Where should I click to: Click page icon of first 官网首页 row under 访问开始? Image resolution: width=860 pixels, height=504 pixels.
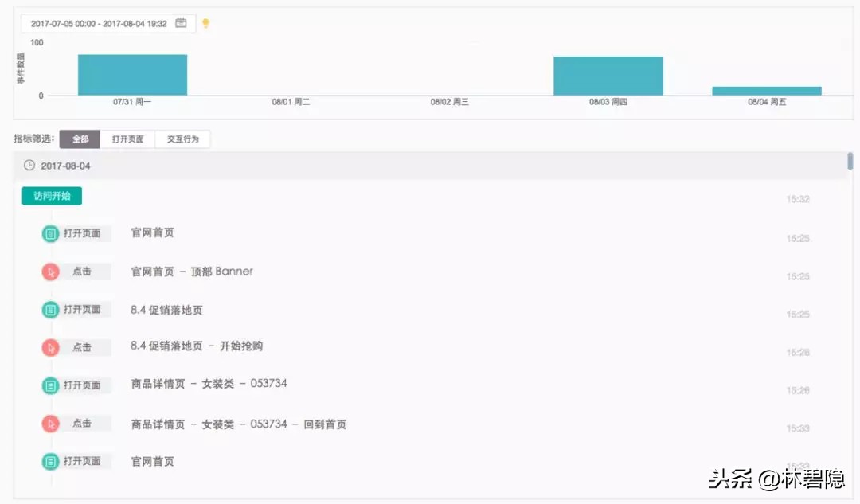click(x=50, y=233)
